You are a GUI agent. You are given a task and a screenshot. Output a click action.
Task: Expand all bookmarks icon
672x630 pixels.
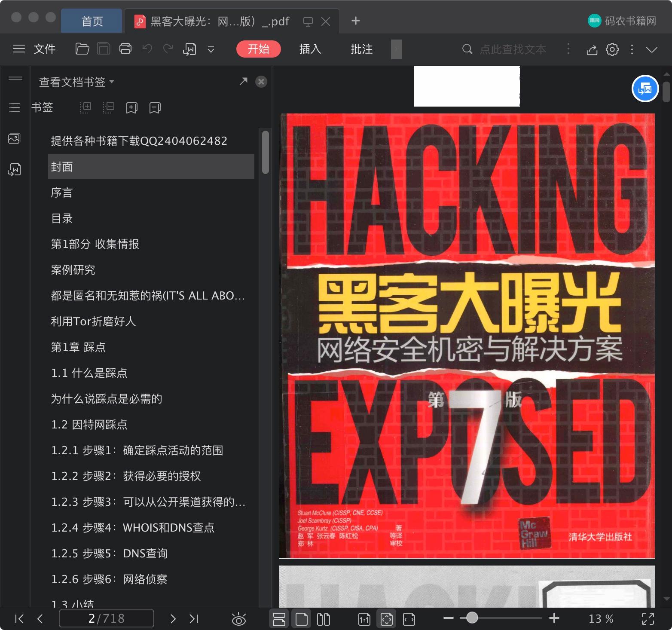pyautogui.click(x=86, y=107)
